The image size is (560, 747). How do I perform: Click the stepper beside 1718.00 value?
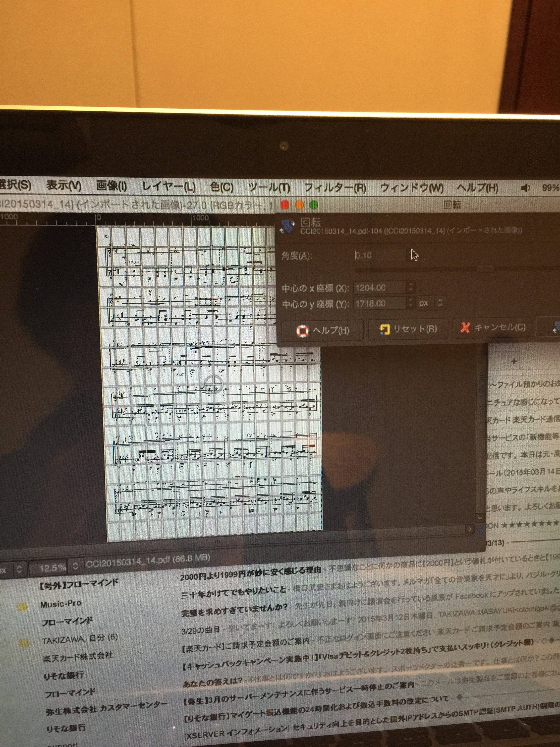pos(410,303)
